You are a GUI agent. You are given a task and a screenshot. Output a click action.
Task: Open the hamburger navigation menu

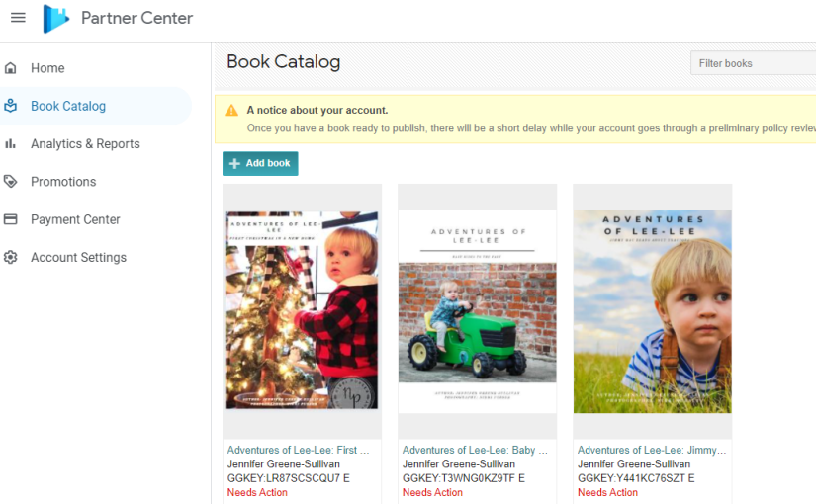coord(18,18)
